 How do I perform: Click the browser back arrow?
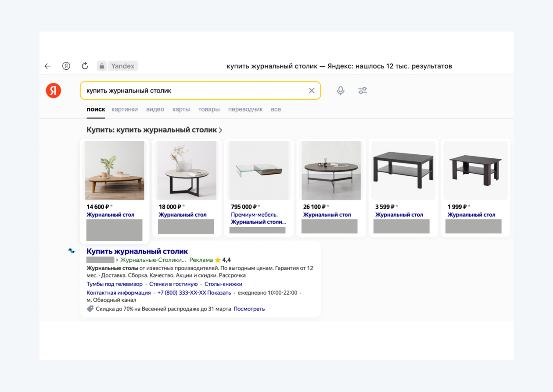[x=48, y=66]
